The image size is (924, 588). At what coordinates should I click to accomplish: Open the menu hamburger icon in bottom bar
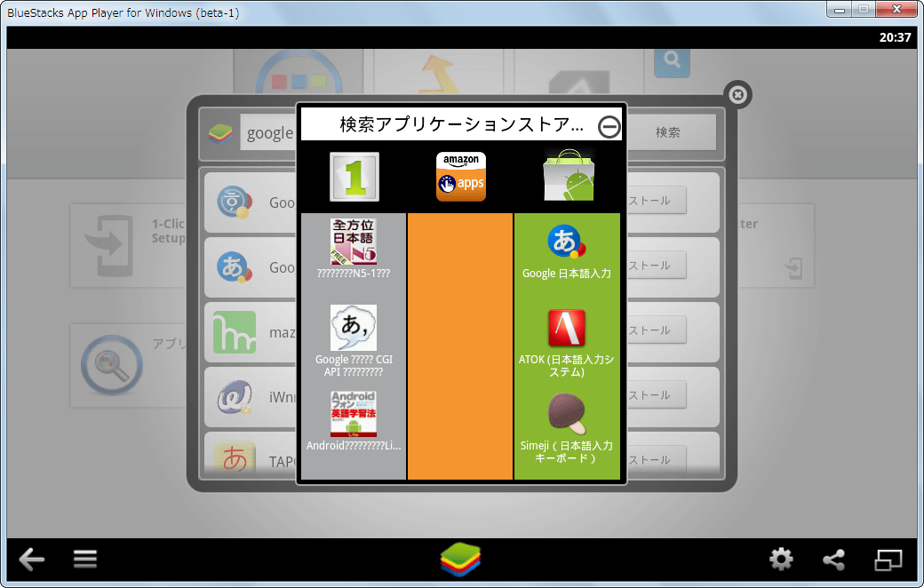point(85,559)
